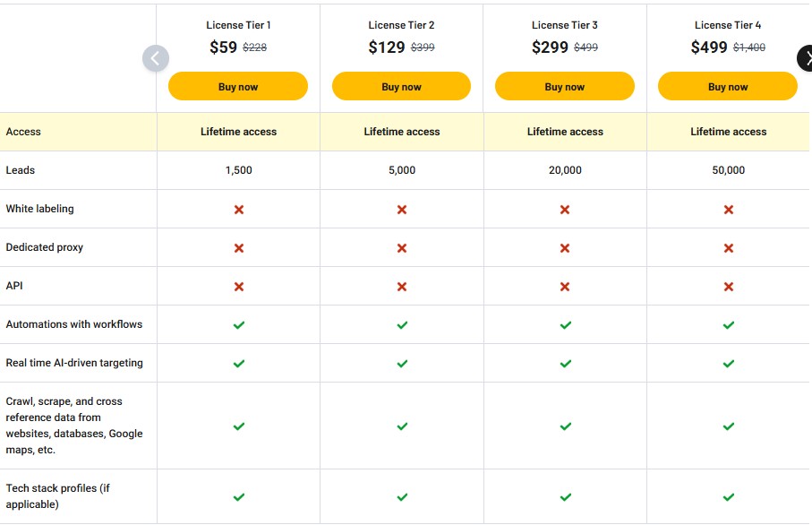The height and width of the screenshot is (525, 812).
Task: Click the API cross for Tier 3
Action: coord(565,287)
